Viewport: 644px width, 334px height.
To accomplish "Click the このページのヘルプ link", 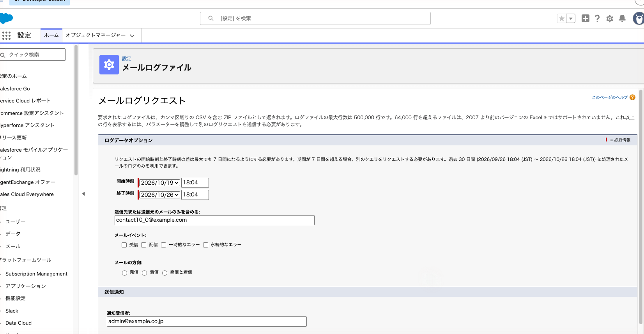I will tap(610, 97).
